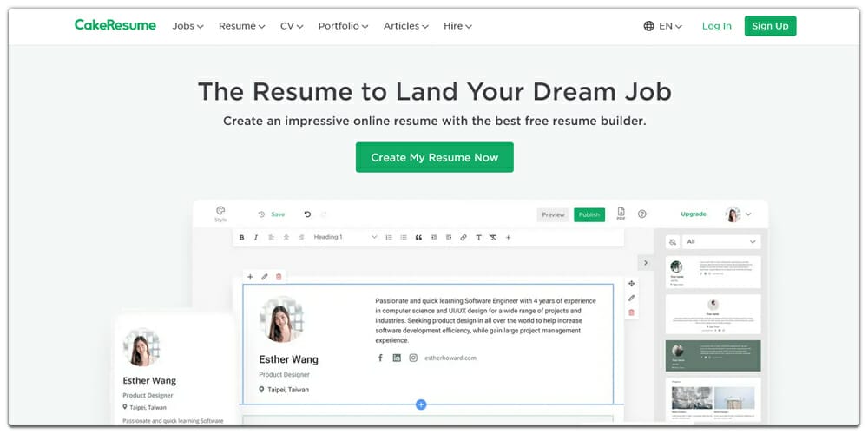The width and height of the screenshot is (868, 434).
Task: Apply bold formatting
Action: pos(241,238)
